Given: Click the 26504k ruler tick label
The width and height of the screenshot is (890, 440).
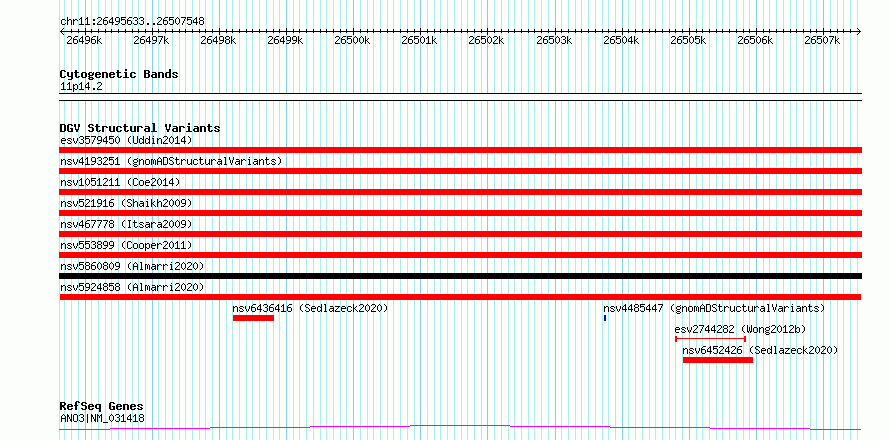Looking at the screenshot, I should point(621,40).
